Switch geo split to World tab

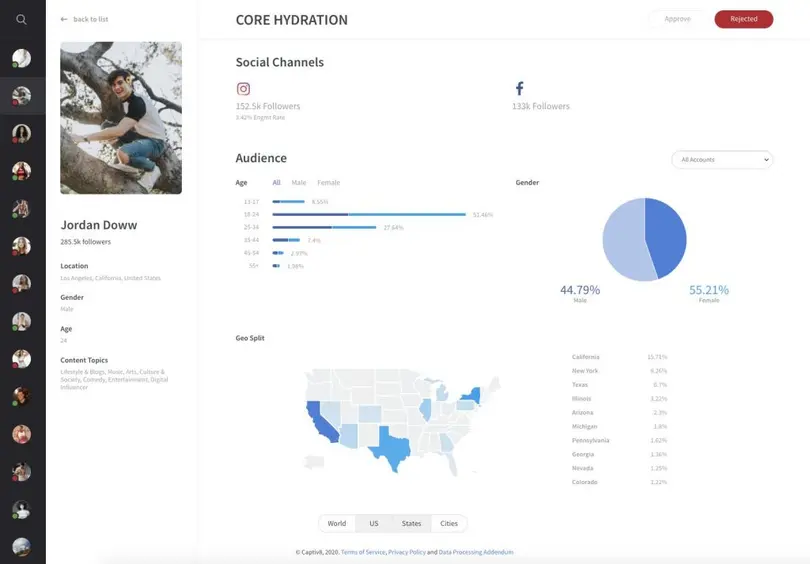coord(337,523)
